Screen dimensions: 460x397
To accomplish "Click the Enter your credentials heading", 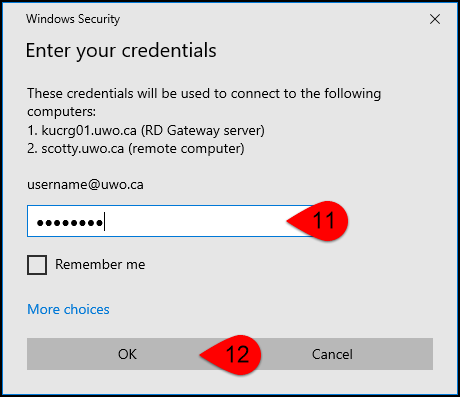I will click(121, 51).
